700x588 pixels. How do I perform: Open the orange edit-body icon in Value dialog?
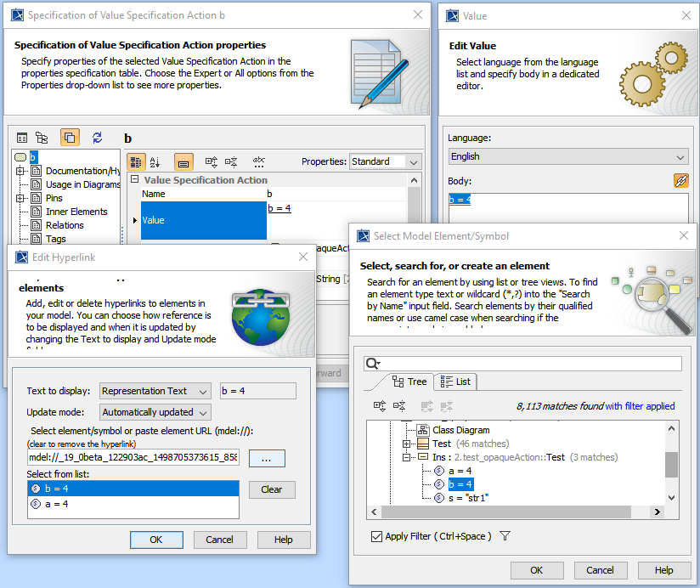pyautogui.click(x=680, y=180)
